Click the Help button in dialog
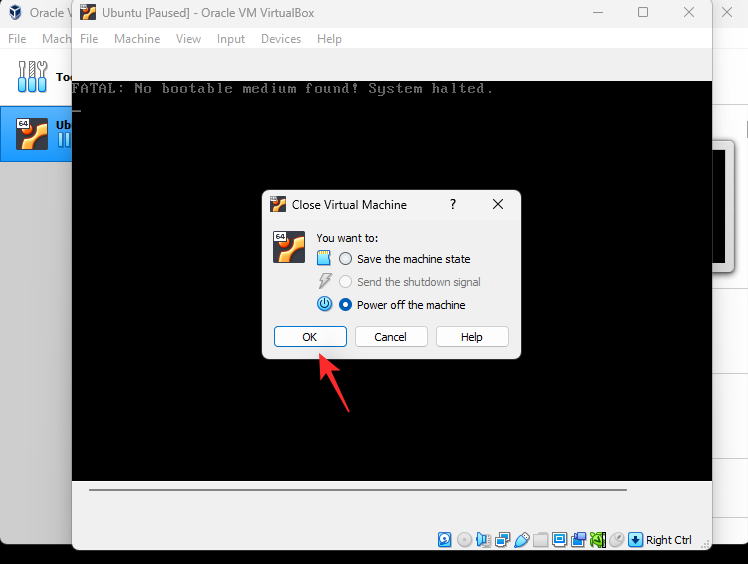Screen dimensions: 748x564 tap(472, 337)
